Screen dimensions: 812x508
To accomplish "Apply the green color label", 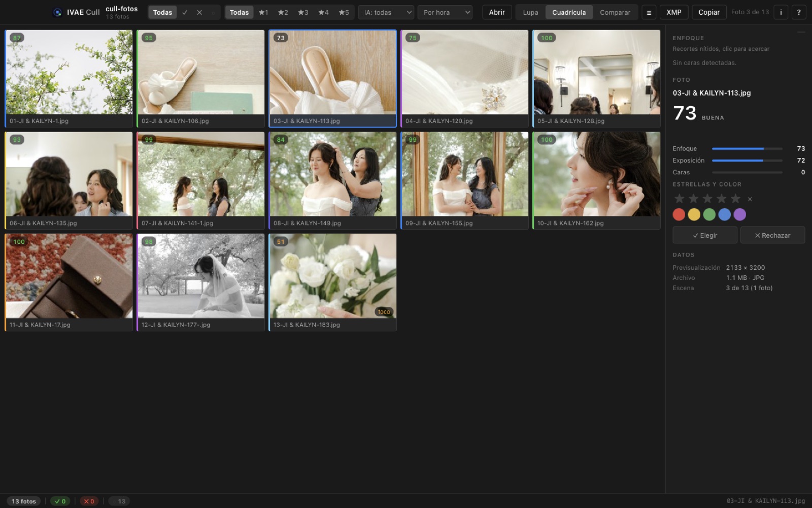I will pyautogui.click(x=709, y=214).
